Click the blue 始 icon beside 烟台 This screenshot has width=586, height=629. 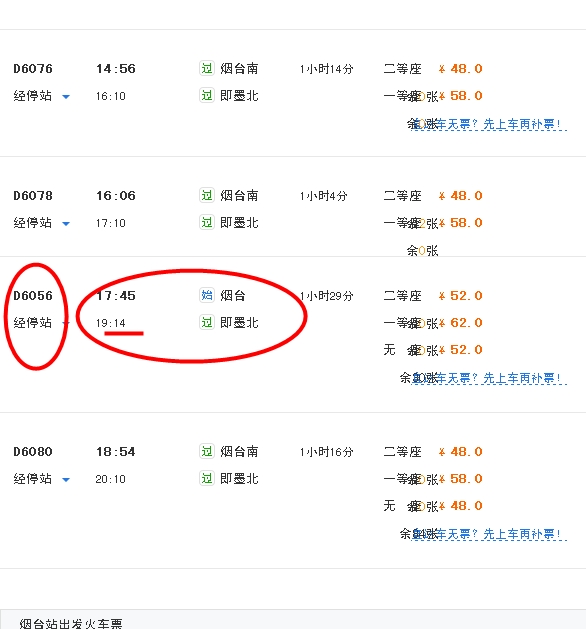pyautogui.click(x=207, y=296)
